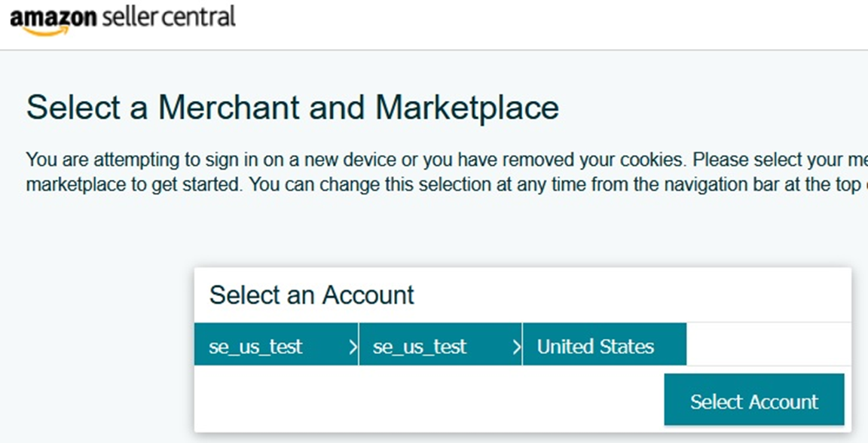Click the 'Select a Merchant and Marketplace' heading
The width and height of the screenshot is (868, 443).
click(292, 108)
